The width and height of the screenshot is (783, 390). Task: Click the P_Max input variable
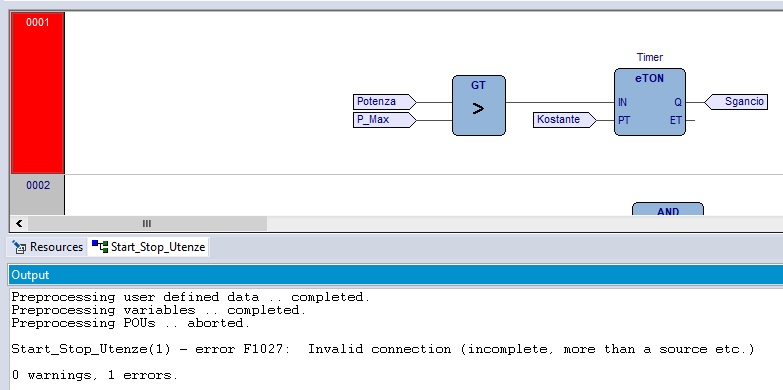point(384,120)
